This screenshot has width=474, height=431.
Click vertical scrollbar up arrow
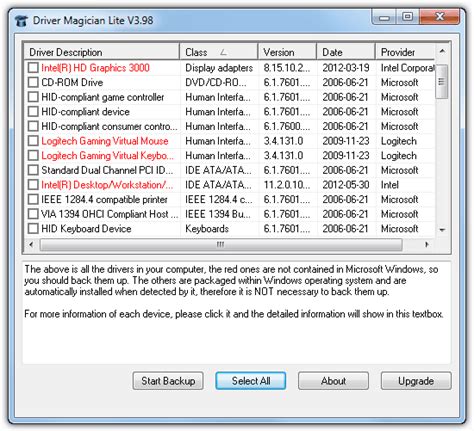tap(442, 51)
